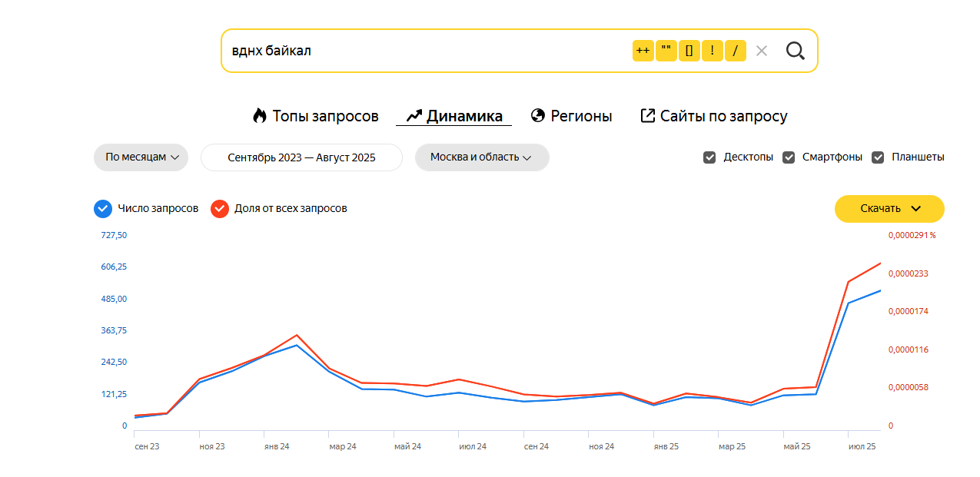
Task: Open the Сайты по запросу link
Action: (x=713, y=116)
